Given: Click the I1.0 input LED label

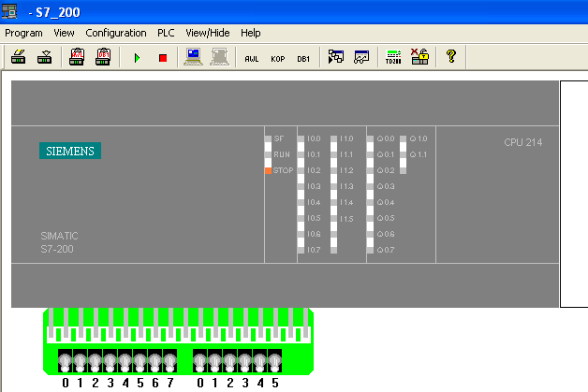Looking at the screenshot, I should (346, 138).
